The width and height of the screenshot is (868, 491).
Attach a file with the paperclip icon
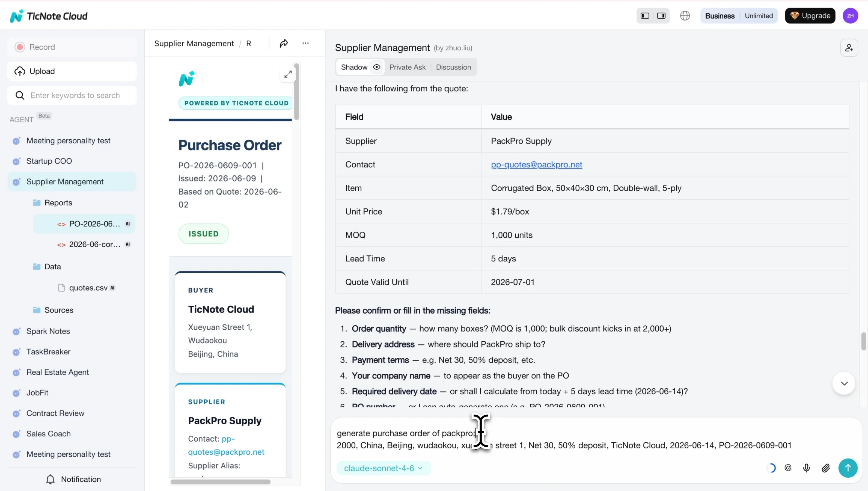826,468
